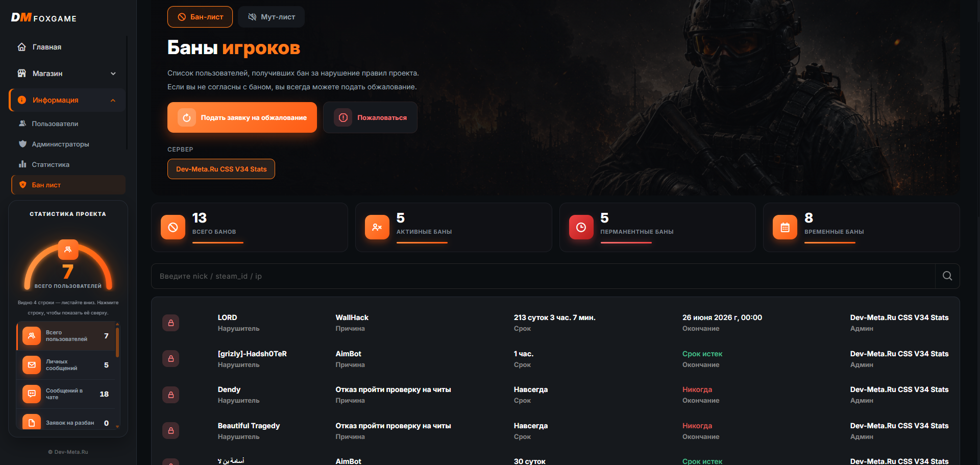980x465 pixels.
Task: Click the Пожаловаться button
Action: (370, 117)
